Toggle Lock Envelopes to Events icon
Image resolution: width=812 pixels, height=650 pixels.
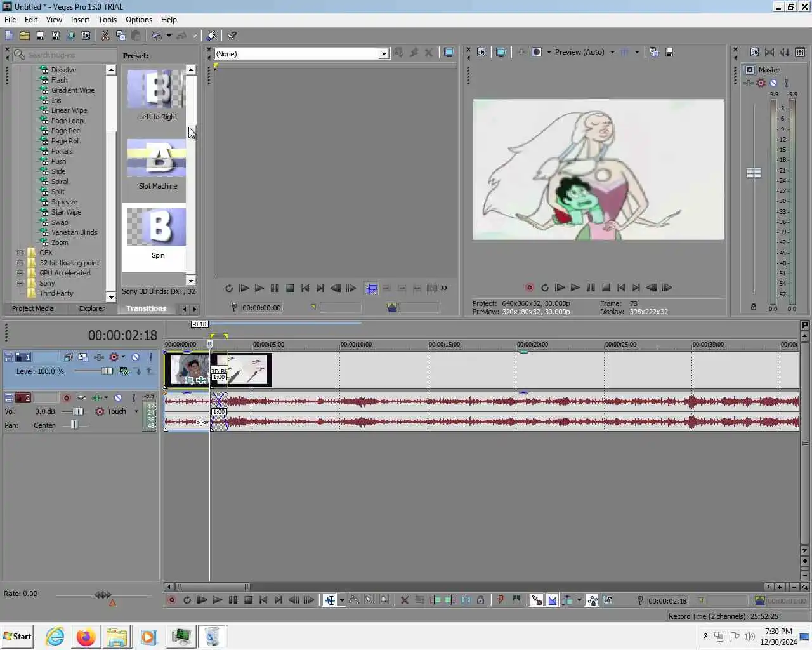592,600
